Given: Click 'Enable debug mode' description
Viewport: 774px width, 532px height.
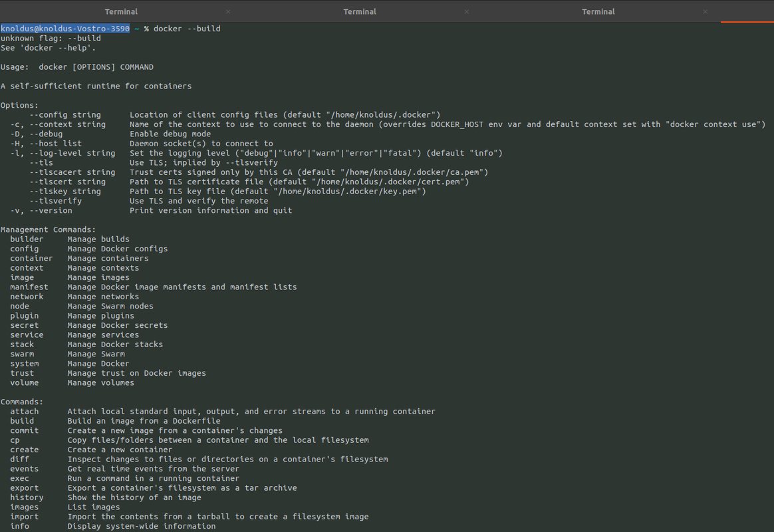Looking at the screenshot, I should pyautogui.click(x=170, y=134).
